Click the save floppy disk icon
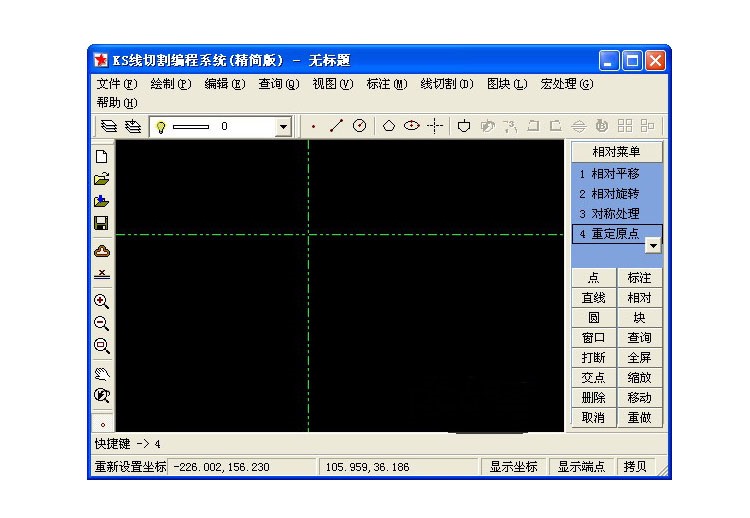The image size is (750, 518). click(x=101, y=223)
